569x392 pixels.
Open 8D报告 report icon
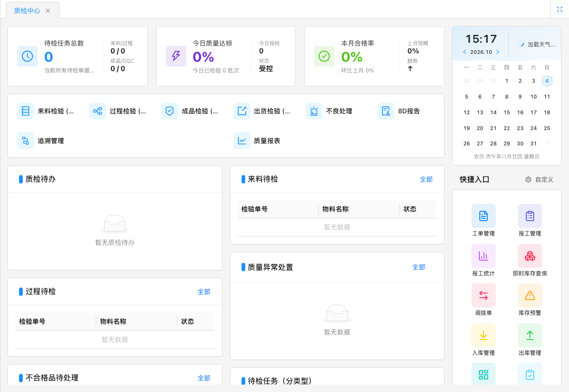386,111
